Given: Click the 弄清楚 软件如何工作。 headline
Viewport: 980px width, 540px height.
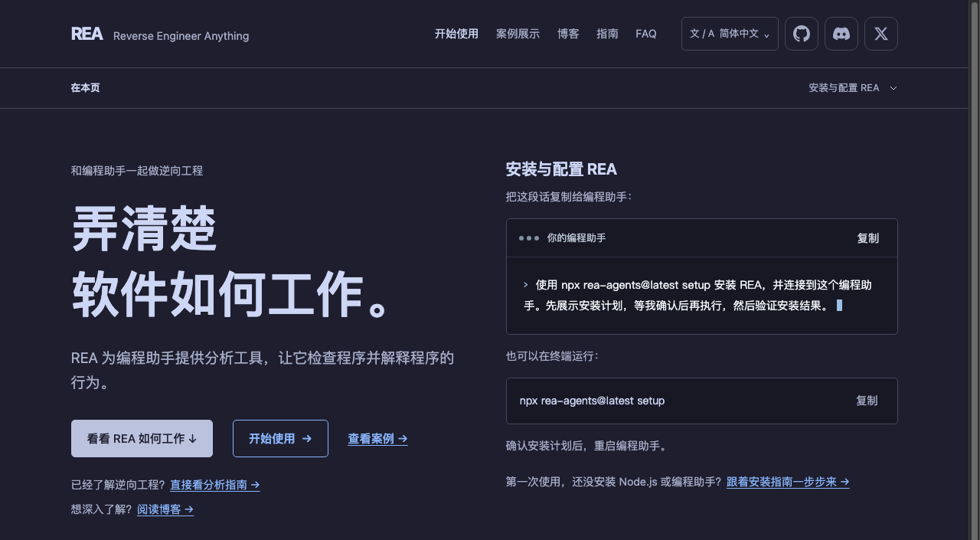Looking at the screenshot, I should pyautogui.click(x=233, y=261).
